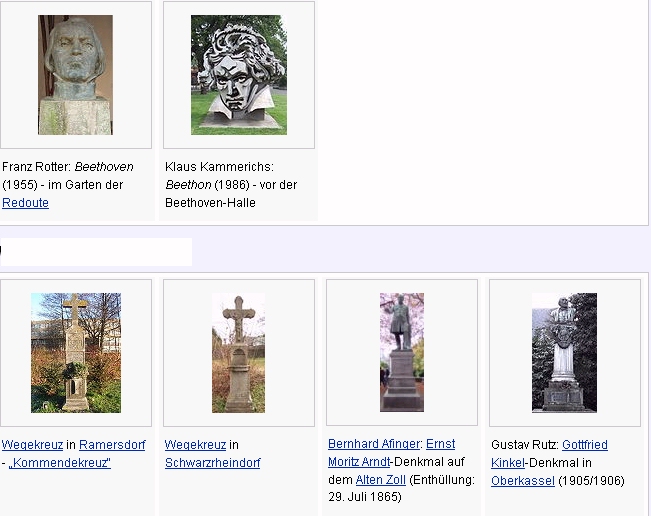Open the Gottfried Kinkel monument thumbnail
Screen dimensions: 651x516
tap(564, 352)
